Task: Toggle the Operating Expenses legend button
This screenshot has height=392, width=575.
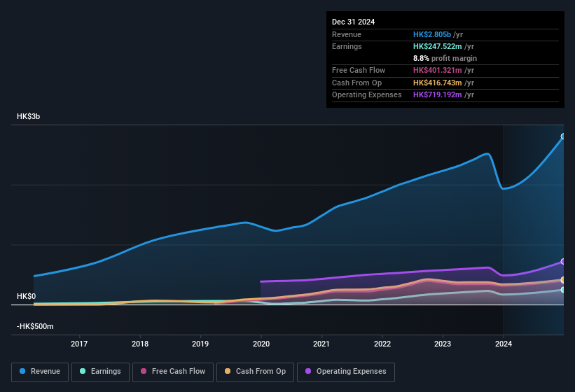Action: (x=346, y=372)
